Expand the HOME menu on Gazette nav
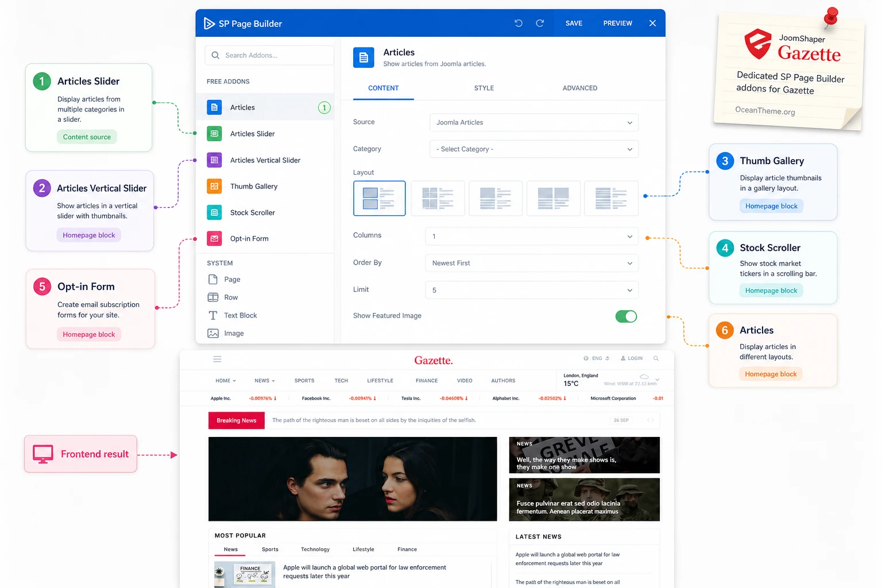 pyautogui.click(x=226, y=381)
